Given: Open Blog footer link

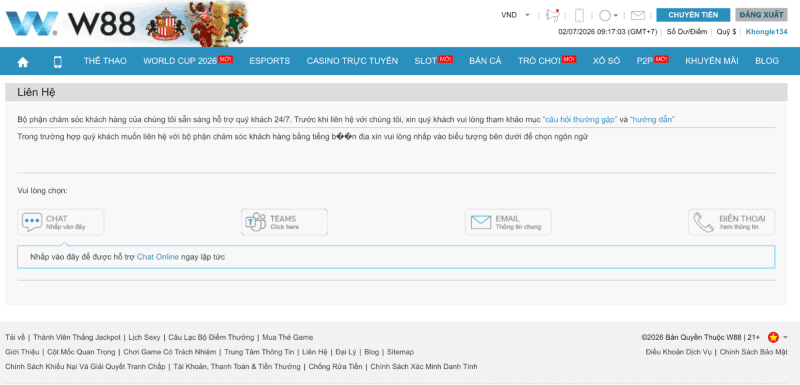Looking at the screenshot, I should 371,352.
